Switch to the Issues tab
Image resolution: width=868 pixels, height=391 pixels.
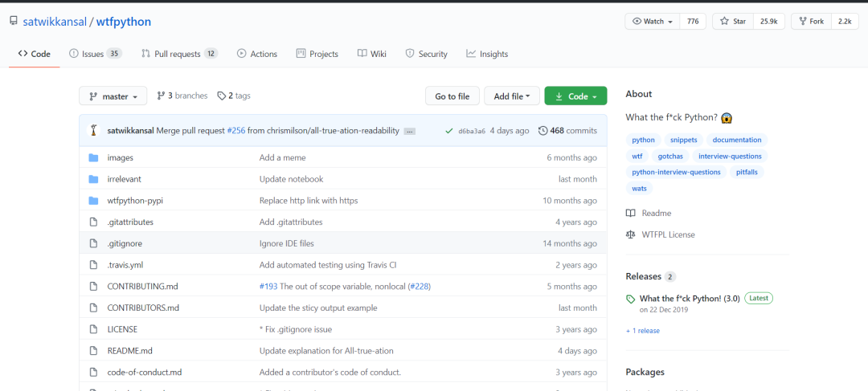pyautogui.click(x=95, y=54)
